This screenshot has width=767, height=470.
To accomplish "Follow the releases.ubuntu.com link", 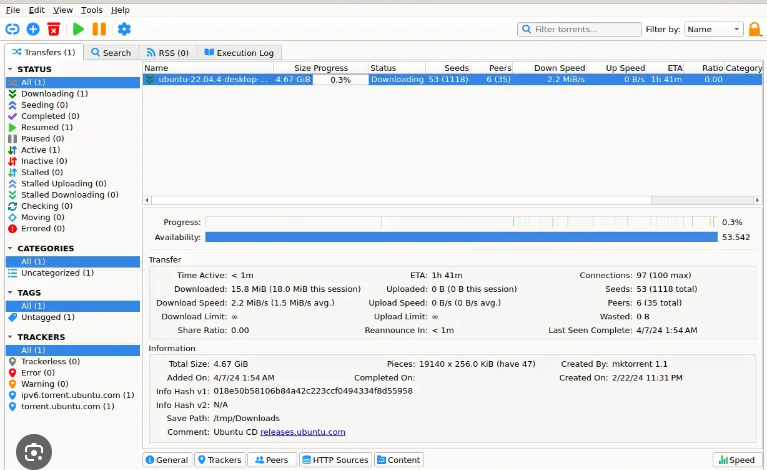I will [302, 432].
